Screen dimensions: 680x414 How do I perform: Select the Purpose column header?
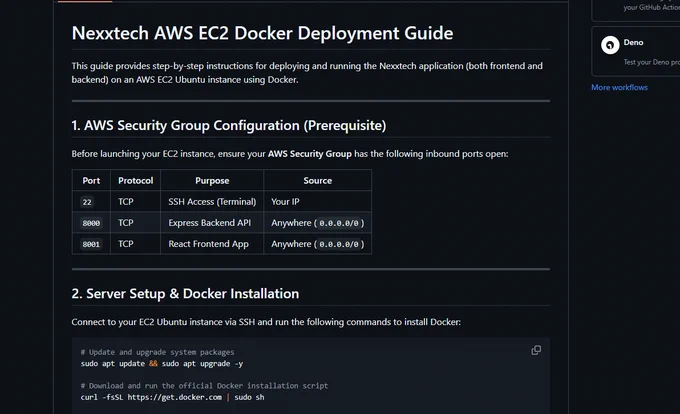click(212, 180)
